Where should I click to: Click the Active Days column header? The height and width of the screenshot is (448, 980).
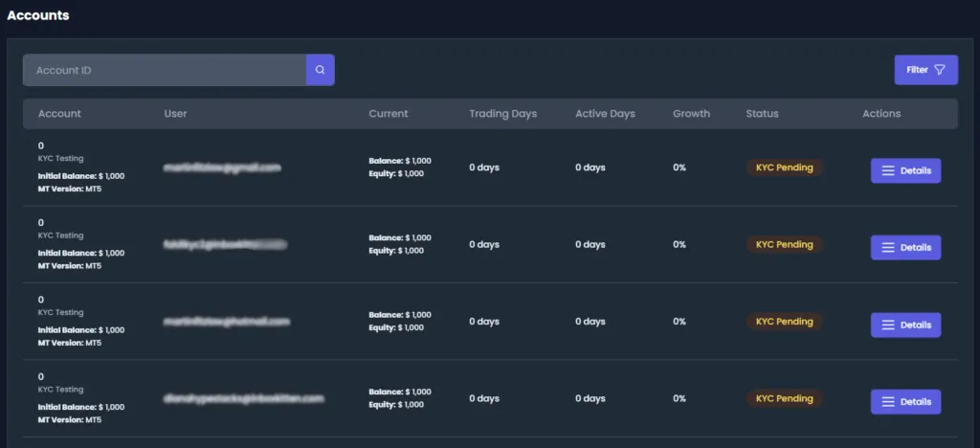[x=605, y=114]
